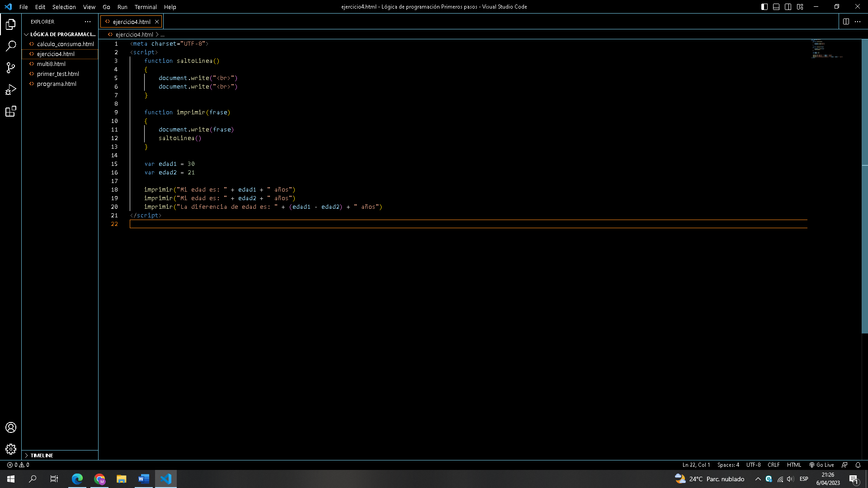Change end of line sequence CRLF
This screenshot has height=488, width=868.
pos(774,465)
